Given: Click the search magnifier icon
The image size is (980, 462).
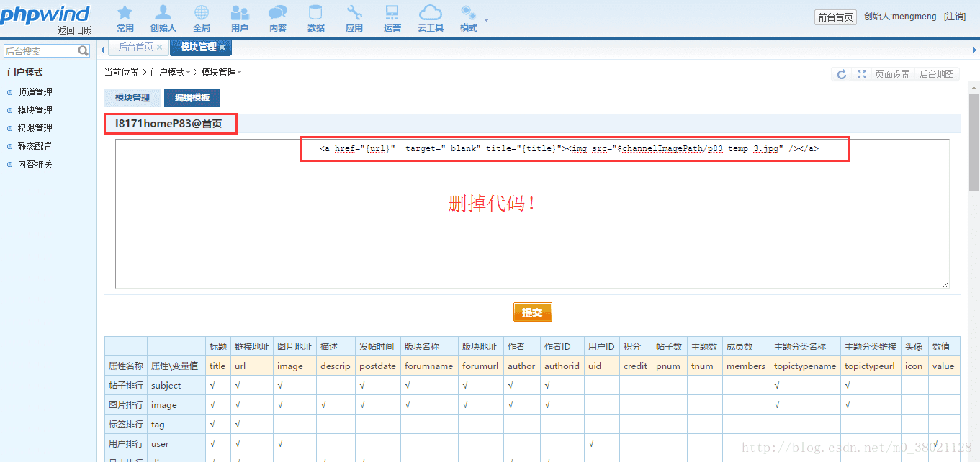Looking at the screenshot, I should pos(84,51).
